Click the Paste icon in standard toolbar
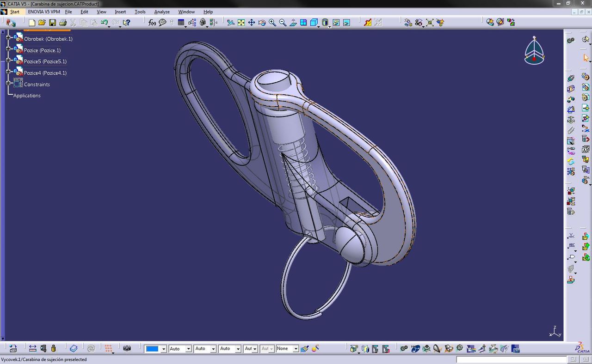The width and height of the screenshot is (592, 364). tap(94, 23)
